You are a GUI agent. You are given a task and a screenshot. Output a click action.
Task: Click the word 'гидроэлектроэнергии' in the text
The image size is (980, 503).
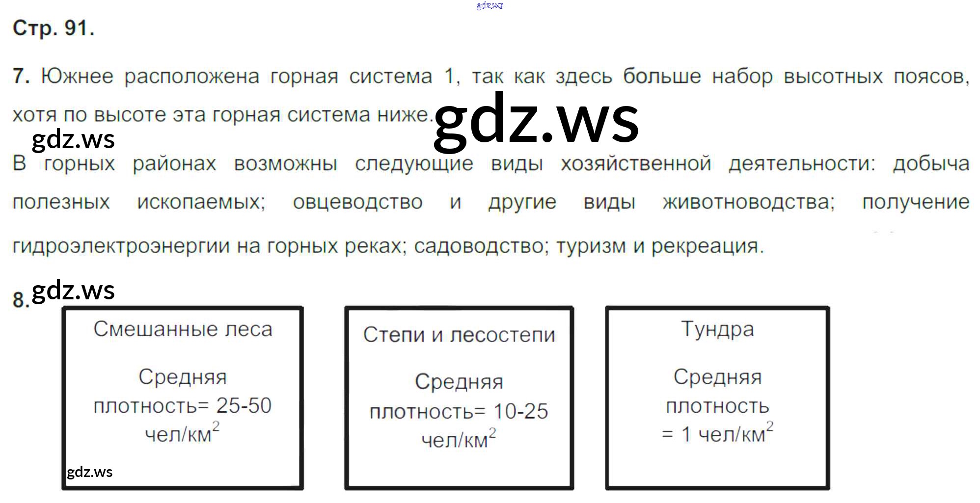pyautogui.click(x=121, y=246)
